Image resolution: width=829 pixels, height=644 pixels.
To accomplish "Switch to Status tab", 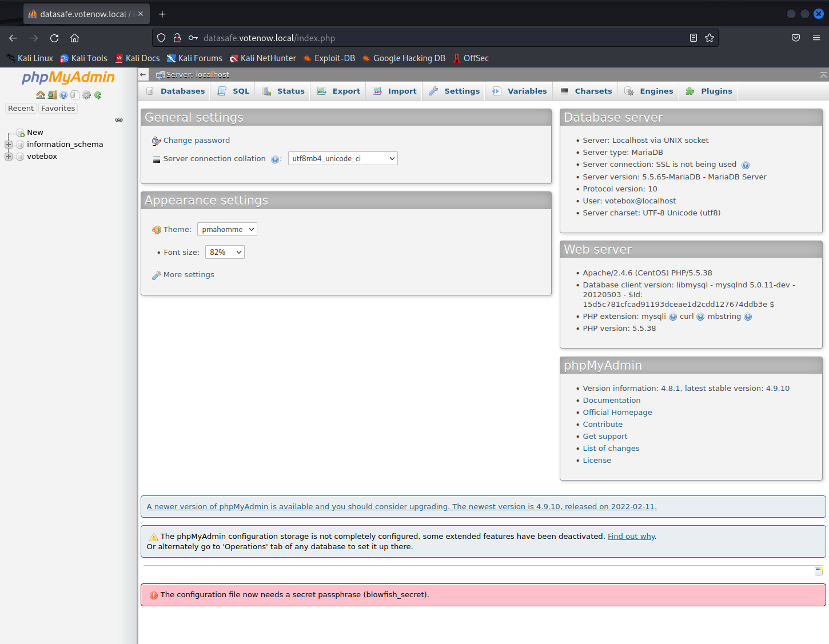I will (x=283, y=91).
